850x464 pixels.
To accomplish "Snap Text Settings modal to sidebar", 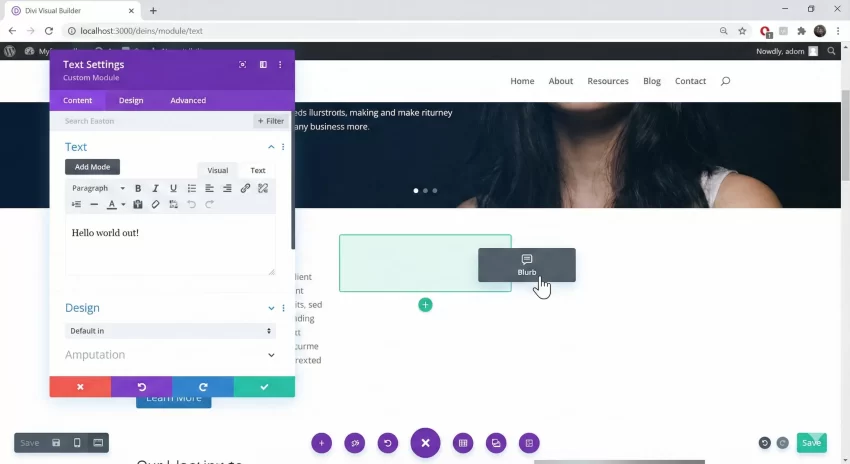I will (263, 65).
